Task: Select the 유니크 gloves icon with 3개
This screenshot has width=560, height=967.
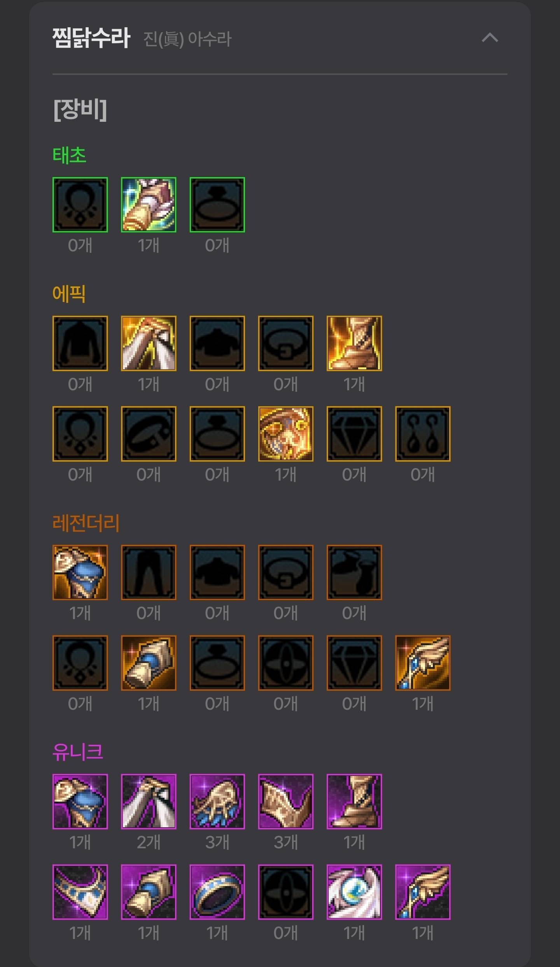Action: click(x=217, y=802)
